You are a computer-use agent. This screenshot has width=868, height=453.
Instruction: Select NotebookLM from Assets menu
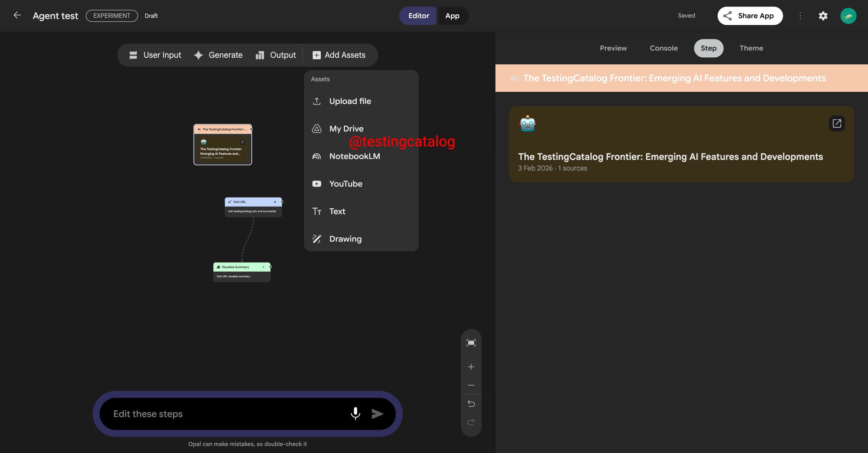pyautogui.click(x=354, y=156)
